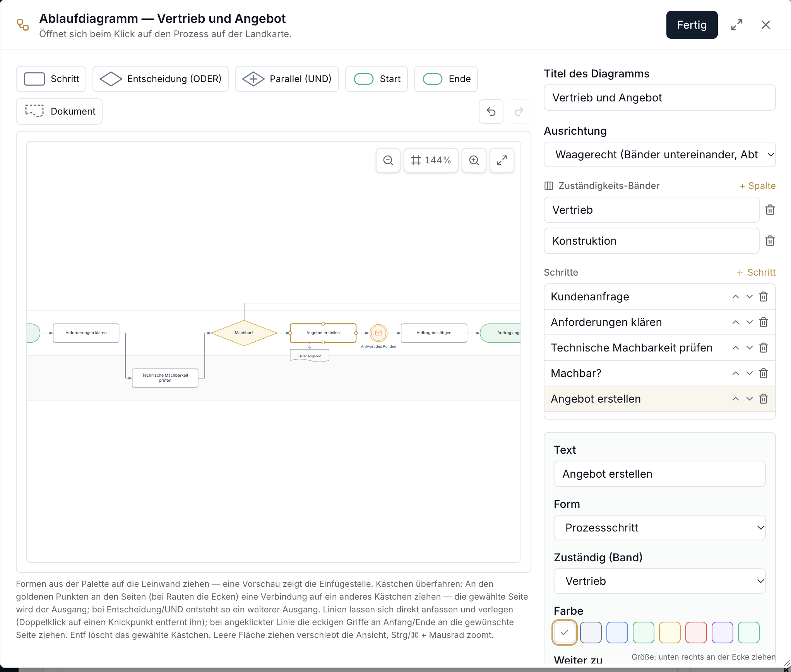Pick the Start shape from palette
791x672 pixels.
[377, 79]
